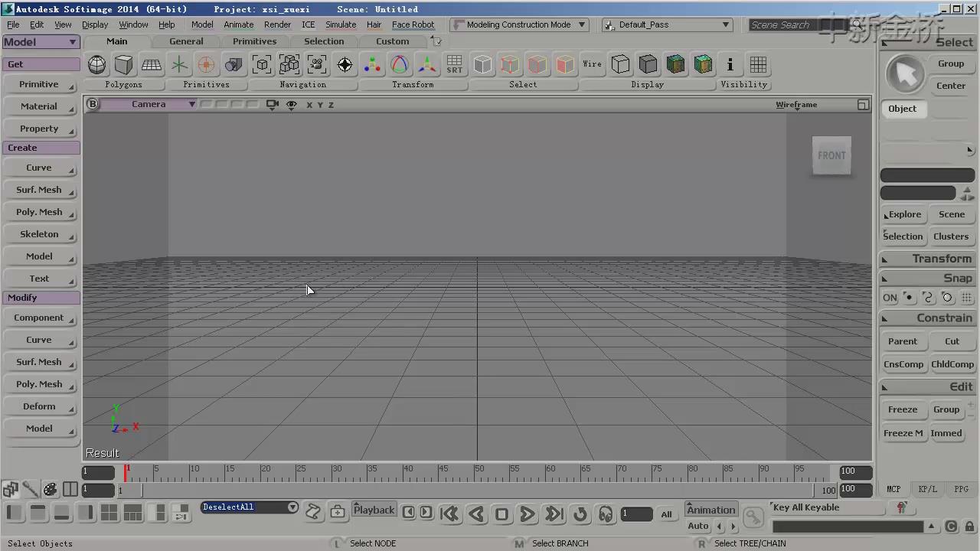The width and height of the screenshot is (980, 551).
Task: Click the viewport camera icon
Action: coord(272,105)
